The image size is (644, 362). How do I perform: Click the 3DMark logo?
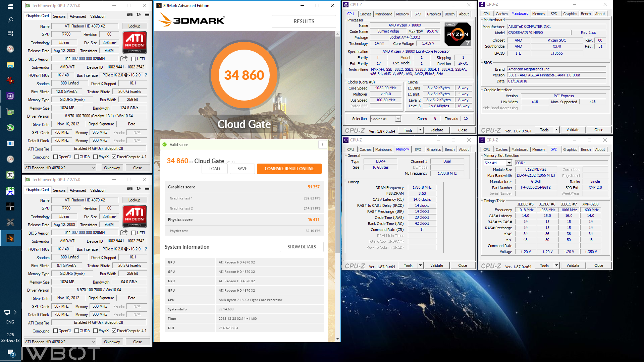[192, 20]
